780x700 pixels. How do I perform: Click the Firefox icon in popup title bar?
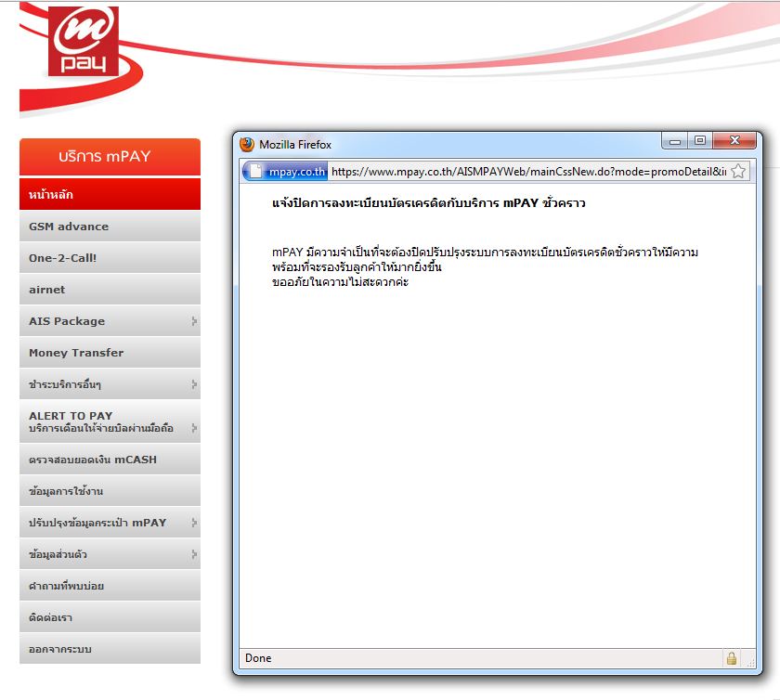pyautogui.click(x=247, y=144)
